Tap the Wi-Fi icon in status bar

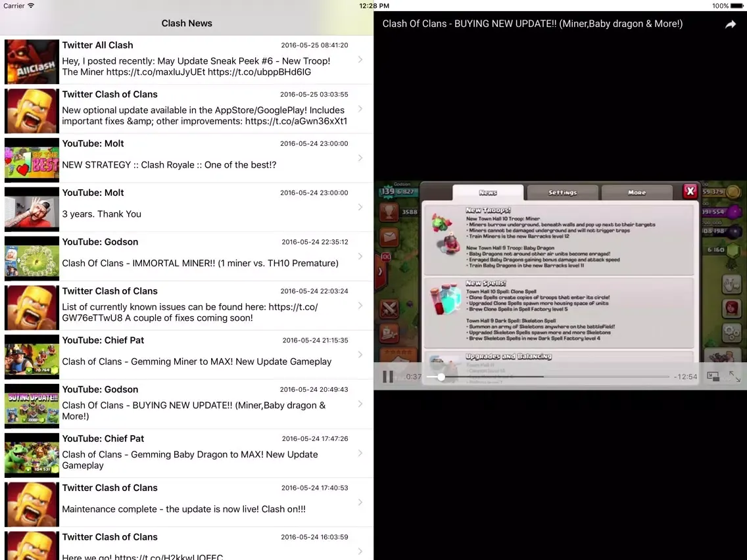pyautogui.click(x=31, y=6)
